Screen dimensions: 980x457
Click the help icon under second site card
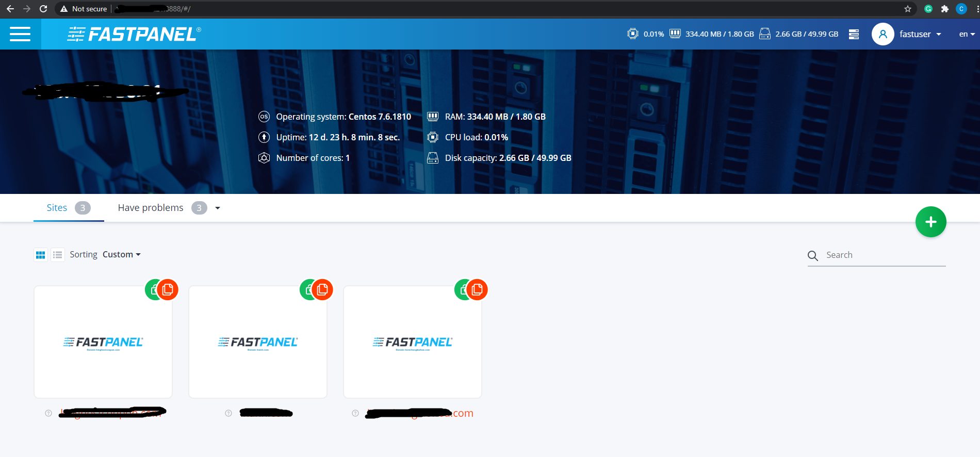pyautogui.click(x=228, y=413)
